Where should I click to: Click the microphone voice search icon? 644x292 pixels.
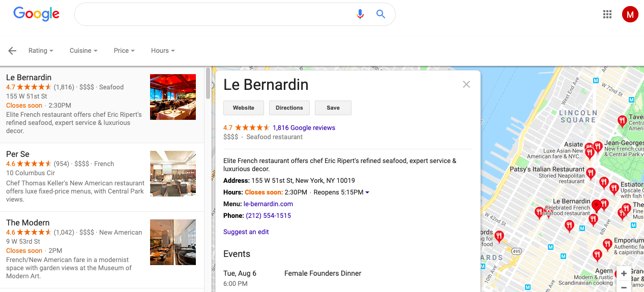(360, 14)
